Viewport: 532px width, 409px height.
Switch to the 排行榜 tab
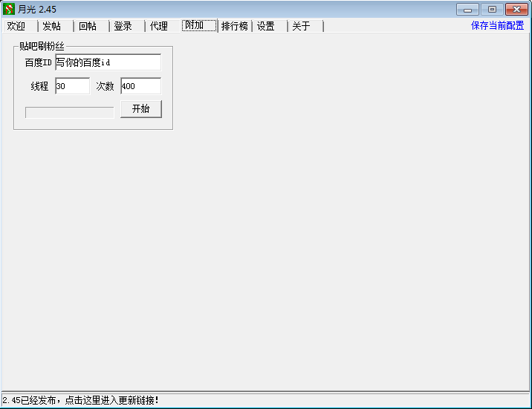[234, 26]
